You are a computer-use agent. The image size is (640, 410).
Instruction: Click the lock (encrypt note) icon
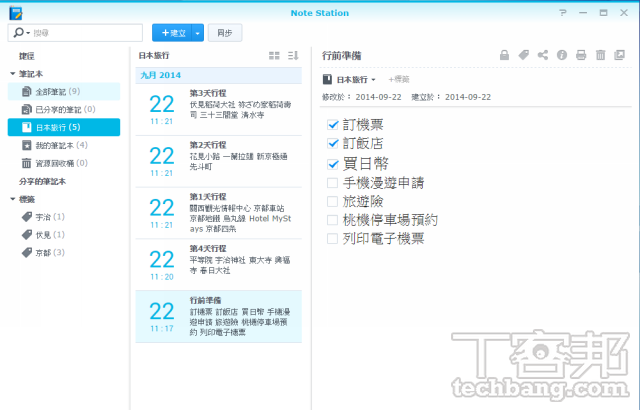pyautogui.click(x=506, y=56)
